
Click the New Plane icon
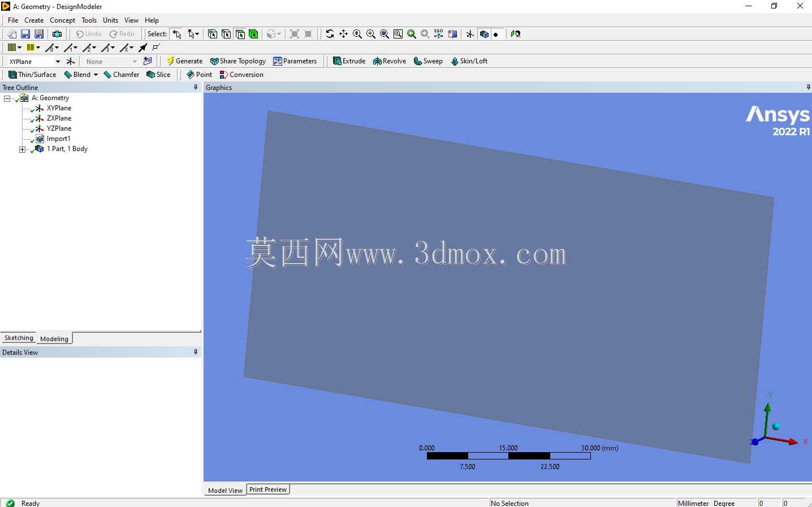click(x=71, y=61)
